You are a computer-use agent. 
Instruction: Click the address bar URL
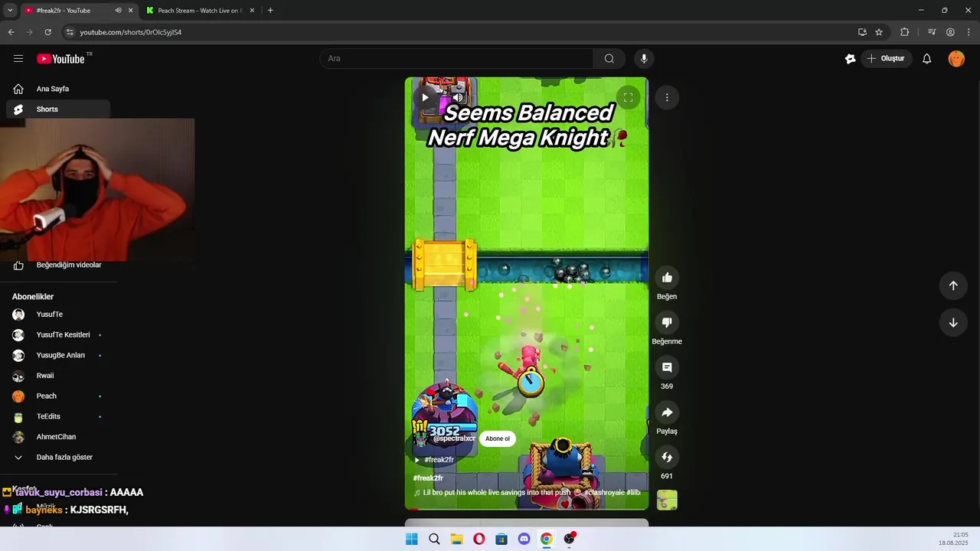(x=131, y=32)
